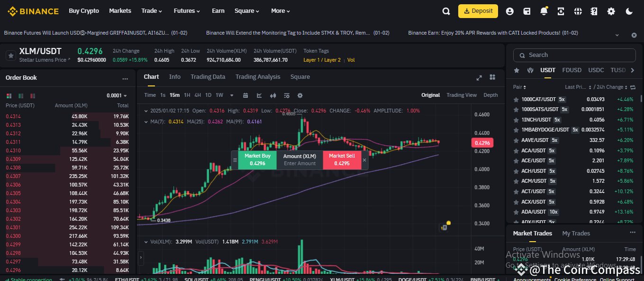Expand the chart to full screen

(479, 77)
